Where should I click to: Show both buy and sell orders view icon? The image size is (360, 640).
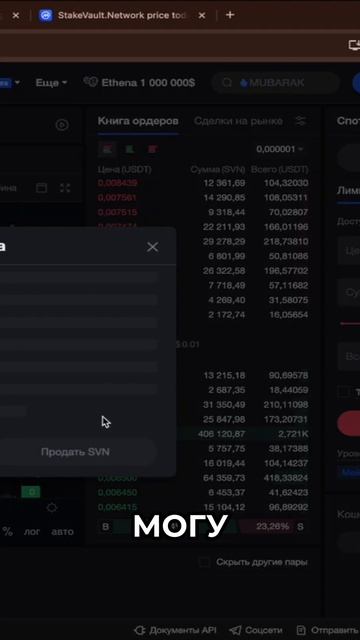tap(107, 149)
